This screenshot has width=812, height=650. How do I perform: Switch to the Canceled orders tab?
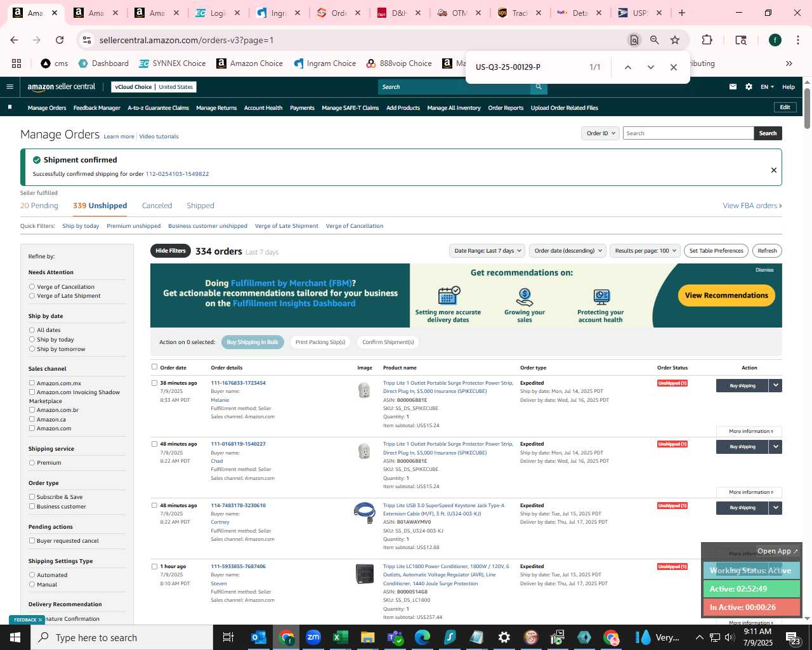coord(157,206)
